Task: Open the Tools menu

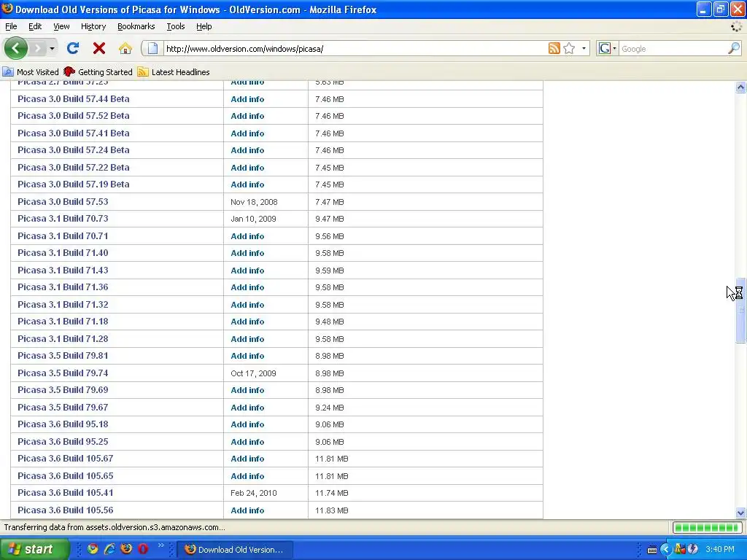Action: tap(175, 26)
